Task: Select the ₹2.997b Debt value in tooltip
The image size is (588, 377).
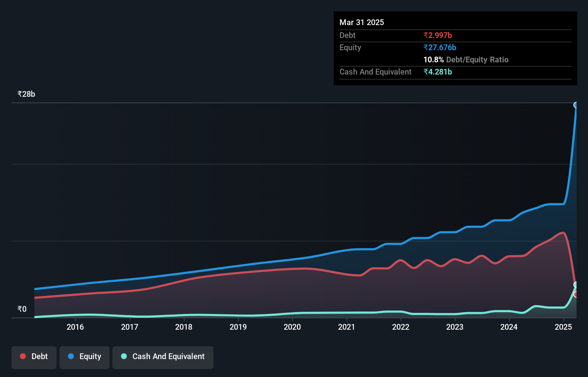Action: [437, 35]
